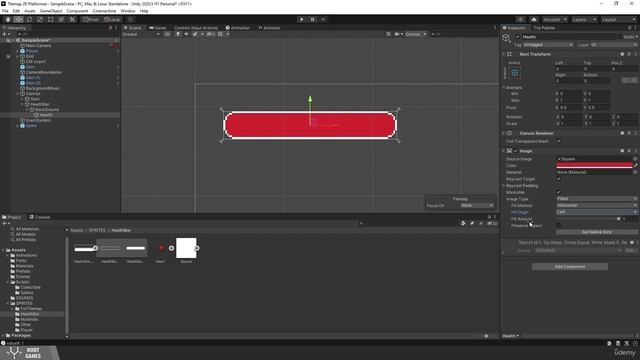Image resolution: width=640 pixels, height=360 pixels.
Task: Select the Transform tool in the toolbar
Action: tap(61, 19)
